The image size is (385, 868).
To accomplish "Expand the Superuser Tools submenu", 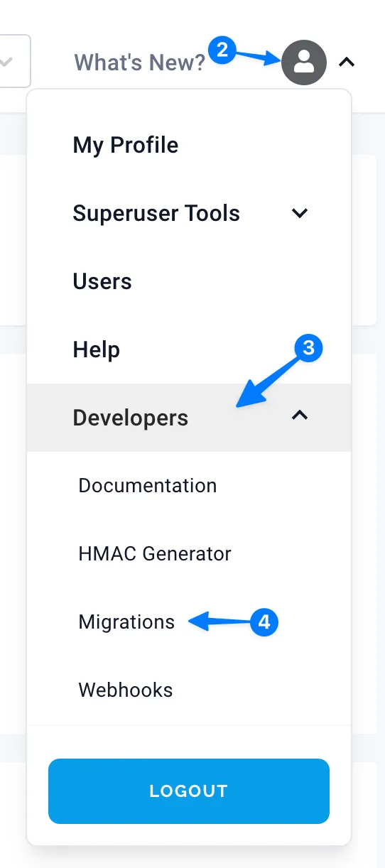I will click(x=189, y=213).
